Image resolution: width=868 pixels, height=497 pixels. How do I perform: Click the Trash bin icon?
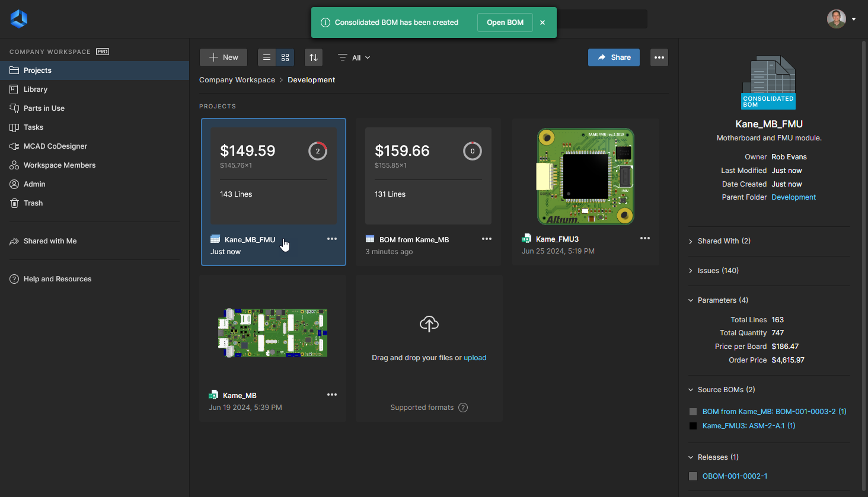pos(14,203)
